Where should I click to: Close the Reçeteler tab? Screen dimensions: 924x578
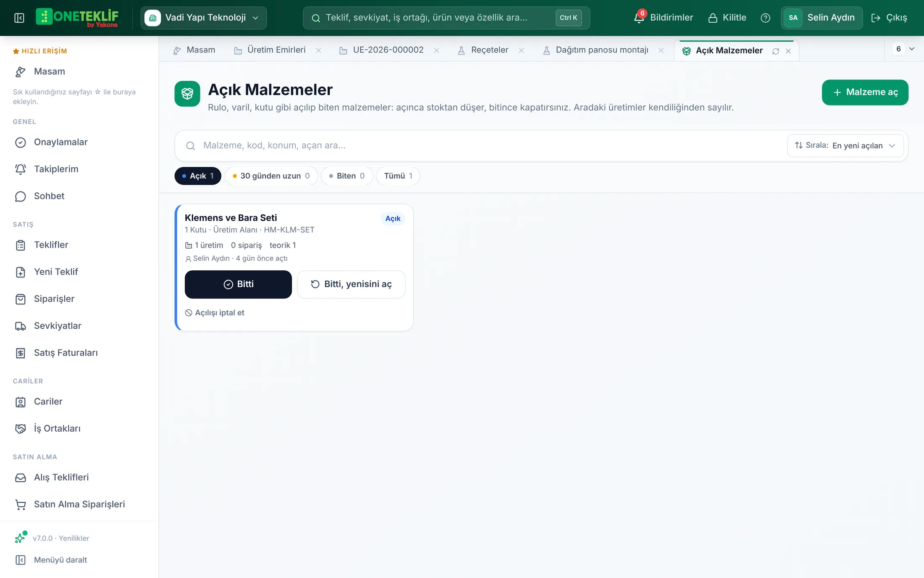(521, 50)
